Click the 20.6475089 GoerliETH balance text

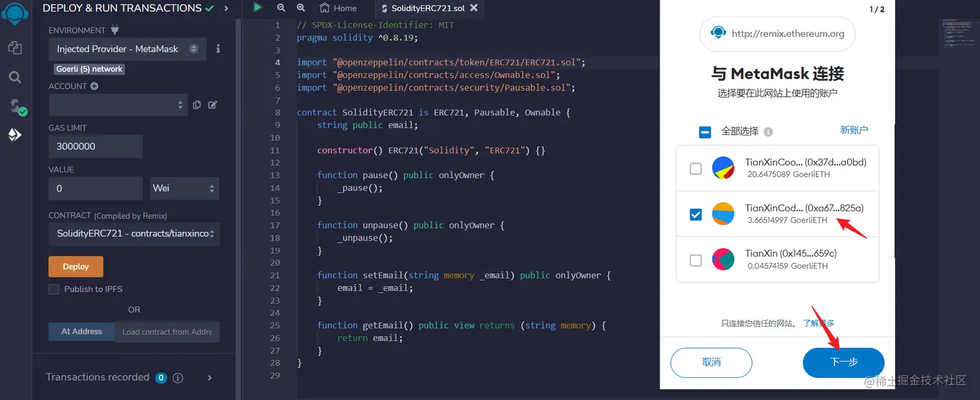tap(788, 174)
